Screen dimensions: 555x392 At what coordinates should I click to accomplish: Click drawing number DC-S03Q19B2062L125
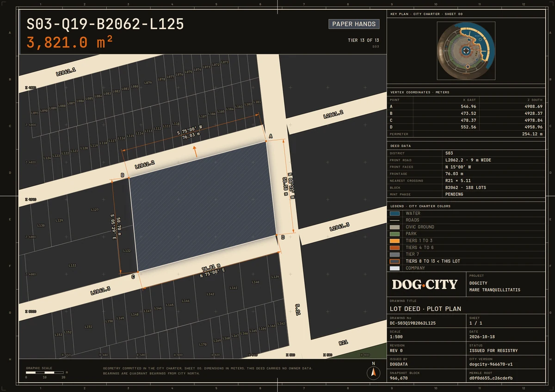(x=413, y=323)
